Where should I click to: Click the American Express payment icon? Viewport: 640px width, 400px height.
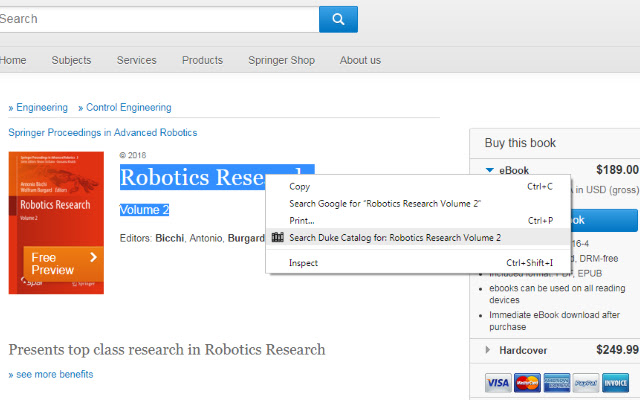coord(557,382)
